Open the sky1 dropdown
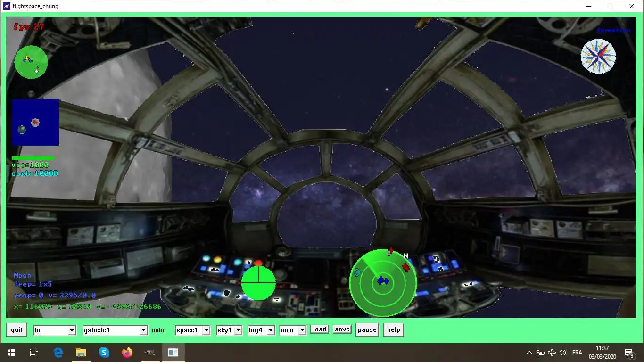Screen dimensions: 644x362 (x=229, y=330)
